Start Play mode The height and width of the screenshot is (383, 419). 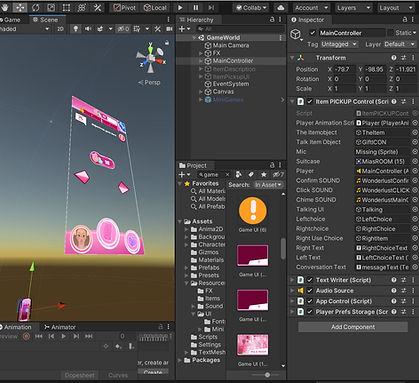(180, 7)
